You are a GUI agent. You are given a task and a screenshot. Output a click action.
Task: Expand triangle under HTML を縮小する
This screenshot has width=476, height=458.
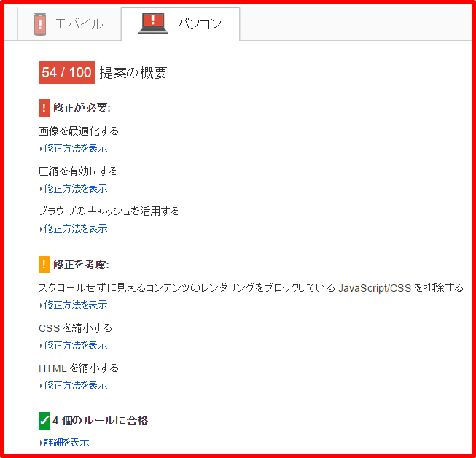pos(41,386)
